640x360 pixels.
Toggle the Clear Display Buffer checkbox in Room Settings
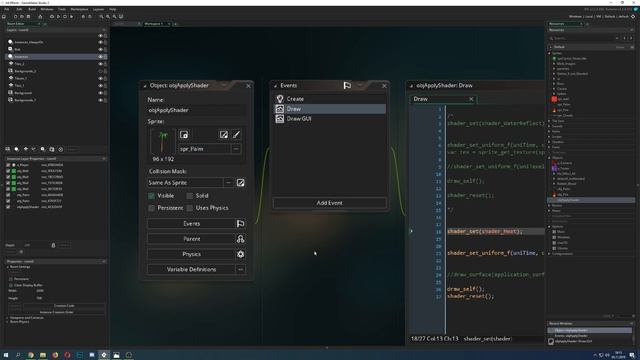11,285
